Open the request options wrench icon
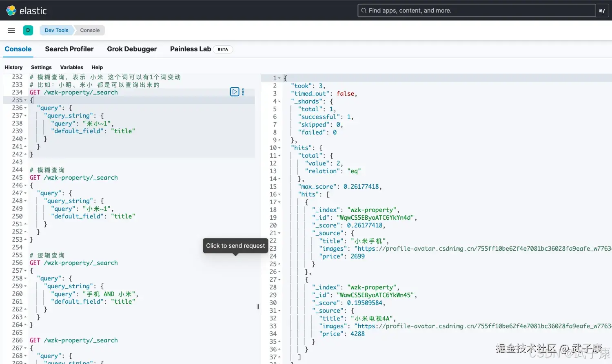 243,92
